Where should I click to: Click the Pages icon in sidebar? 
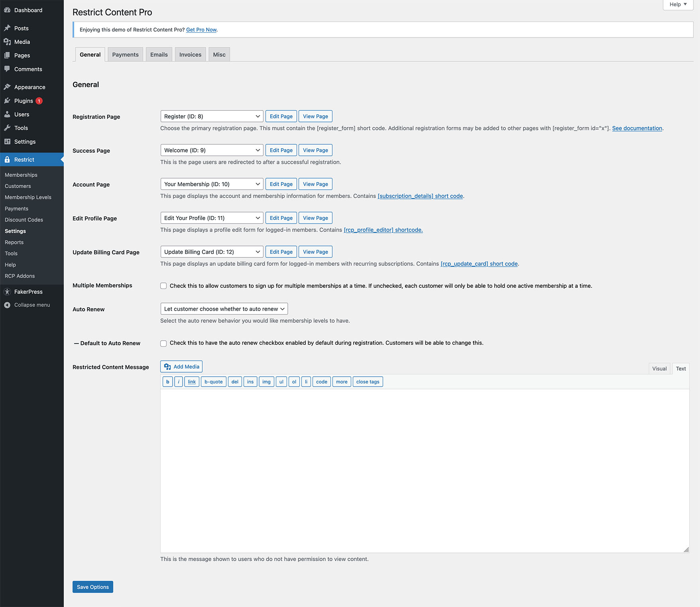click(7, 55)
